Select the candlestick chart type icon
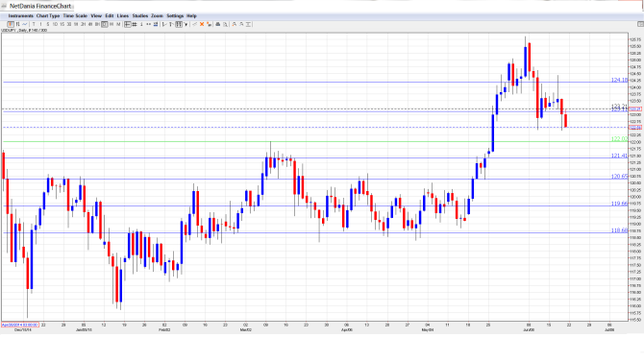The width and height of the screenshot is (644, 362). [11, 24]
